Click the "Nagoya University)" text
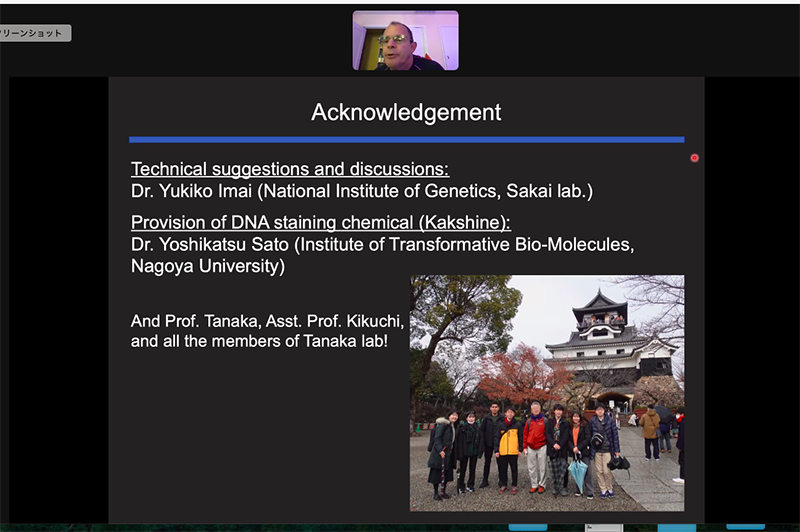The width and height of the screenshot is (800, 532). (208, 266)
